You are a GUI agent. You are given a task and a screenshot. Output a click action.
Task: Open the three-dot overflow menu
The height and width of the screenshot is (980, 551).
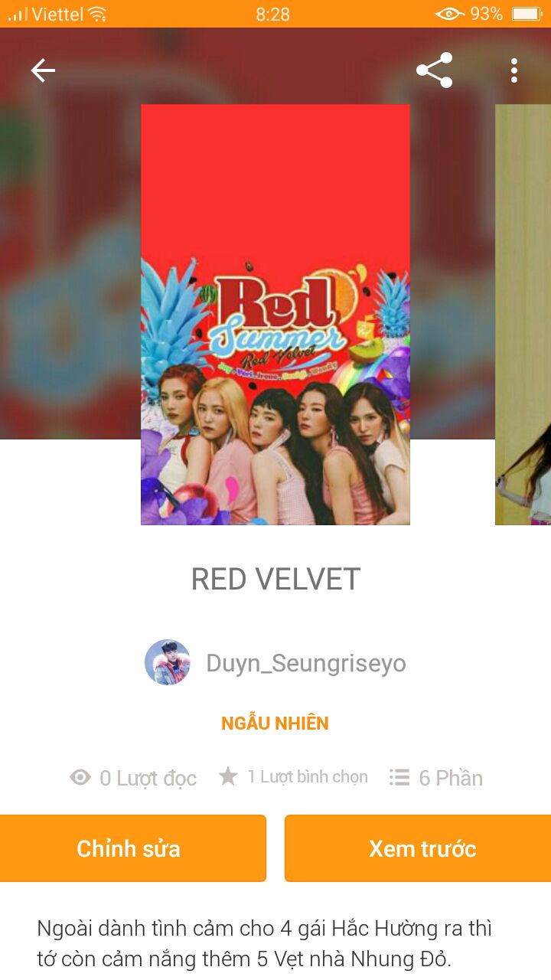click(x=514, y=70)
